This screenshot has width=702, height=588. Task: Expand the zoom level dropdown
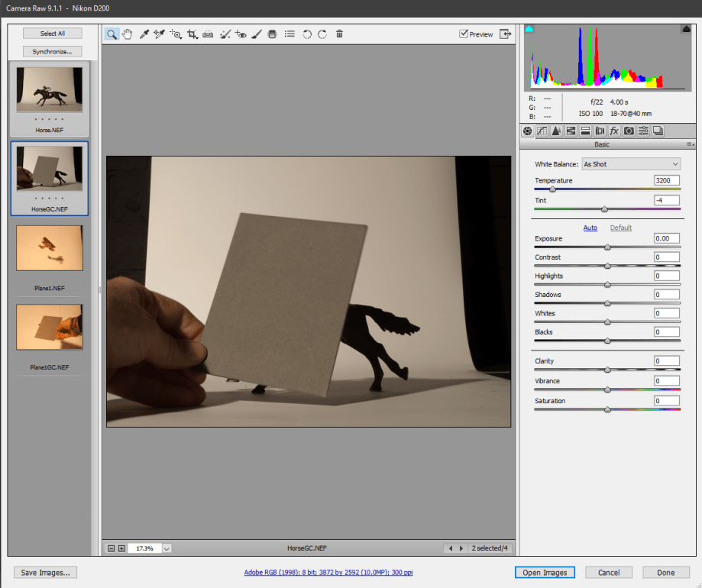[x=167, y=548]
